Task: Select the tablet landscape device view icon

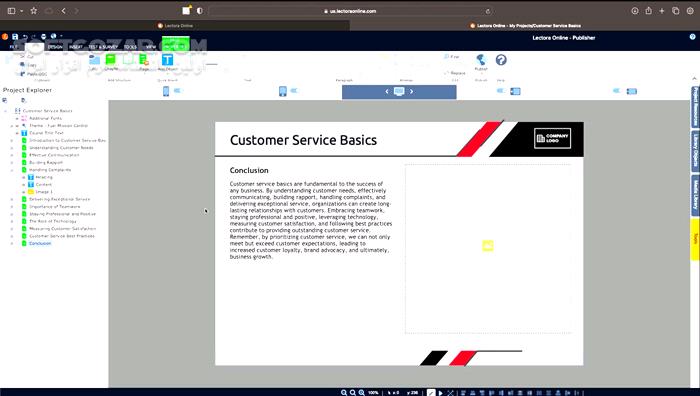Action: pos(515,92)
